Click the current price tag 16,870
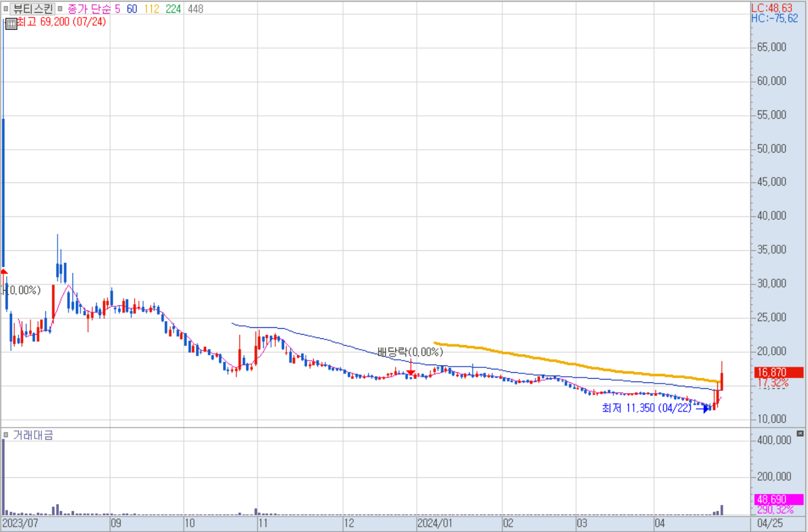Screen dimensions: 808x532 point(778,372)
